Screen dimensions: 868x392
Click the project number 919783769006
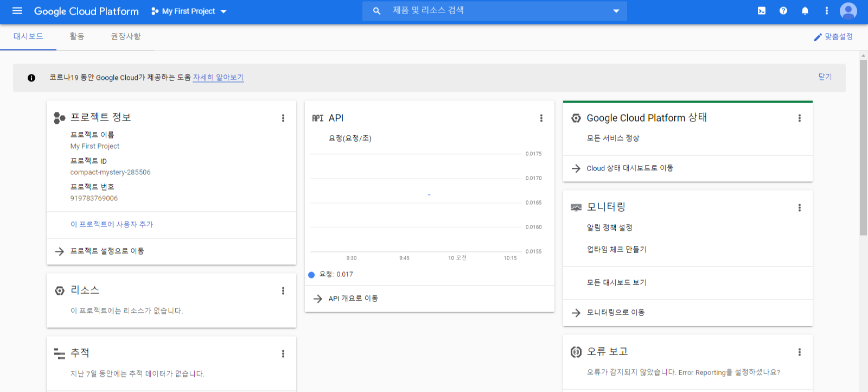[94, 198]
